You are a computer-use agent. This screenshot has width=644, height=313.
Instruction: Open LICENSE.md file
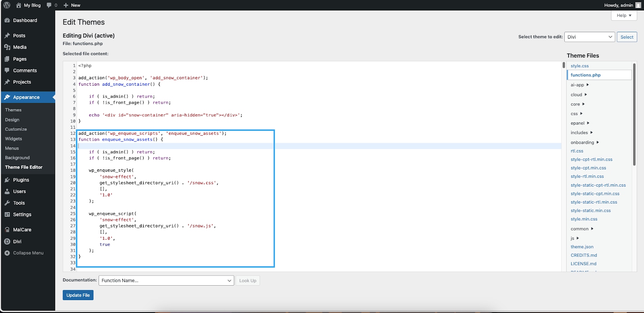583,264
